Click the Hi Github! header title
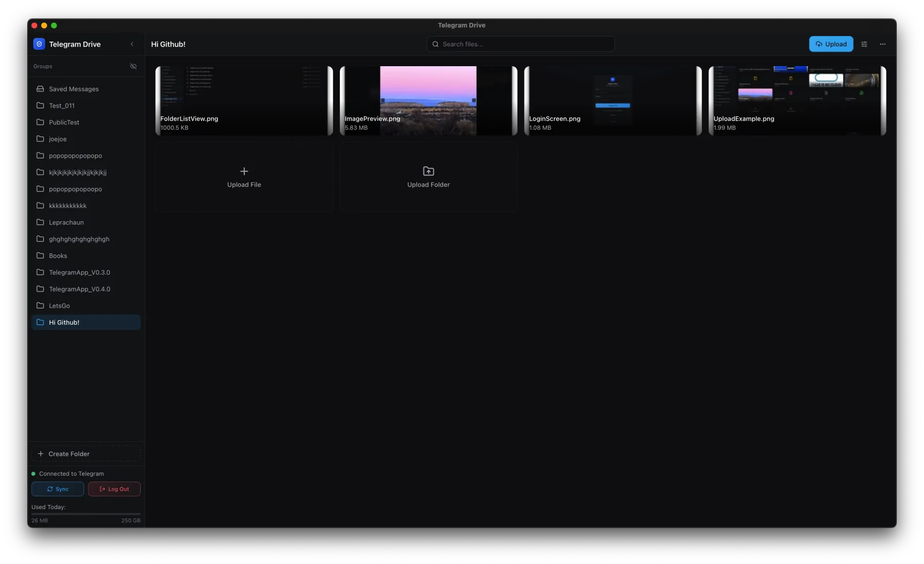 [168, 44]
